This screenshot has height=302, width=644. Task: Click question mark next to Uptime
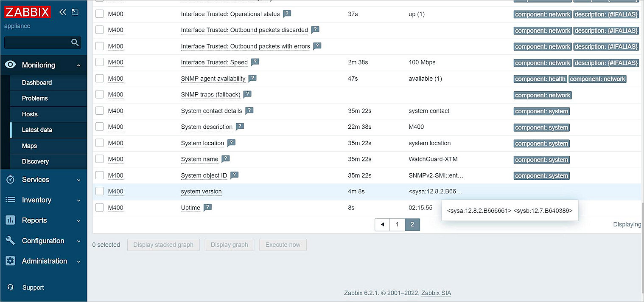coord(207,207)
